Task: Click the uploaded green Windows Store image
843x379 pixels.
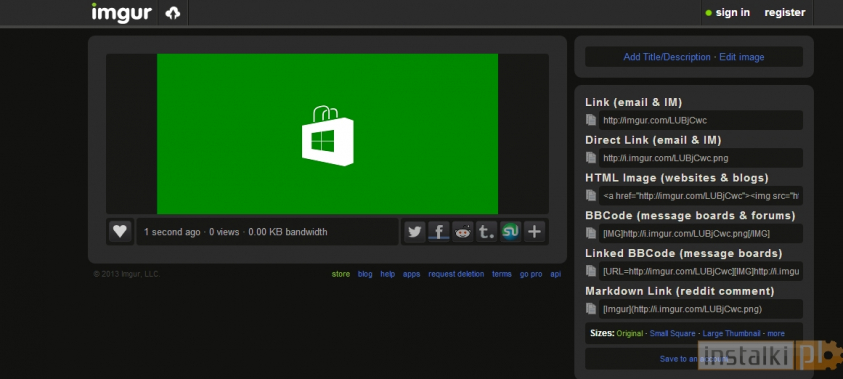Action: (x=327, y=134)
